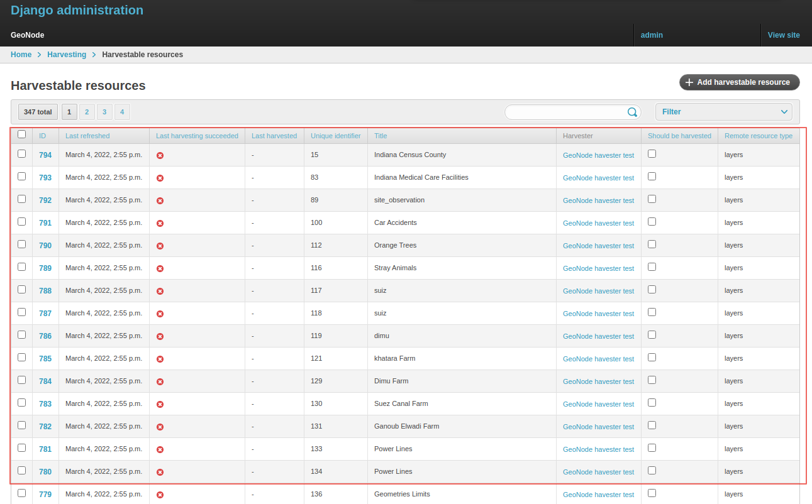Sort by Unique identifier column header

336,136
